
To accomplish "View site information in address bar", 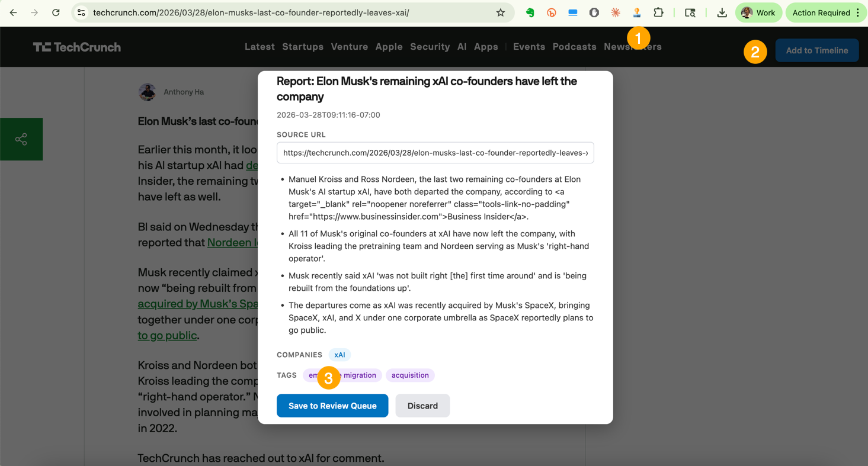I will (82, 12).
